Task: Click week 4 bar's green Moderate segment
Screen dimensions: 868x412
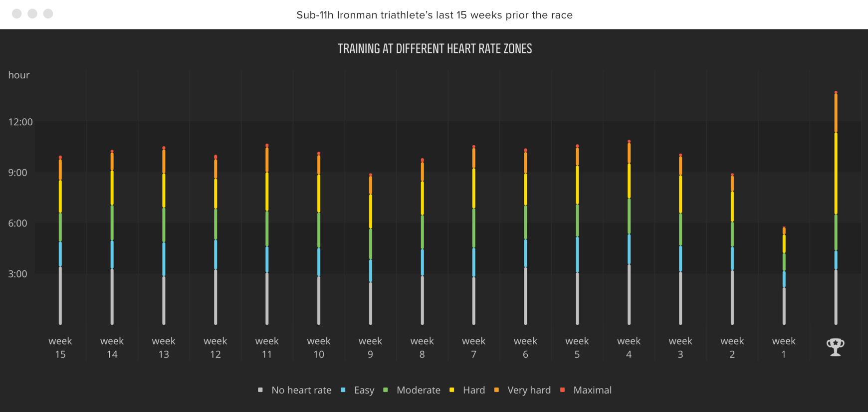Action: click(x=629, y=216)
